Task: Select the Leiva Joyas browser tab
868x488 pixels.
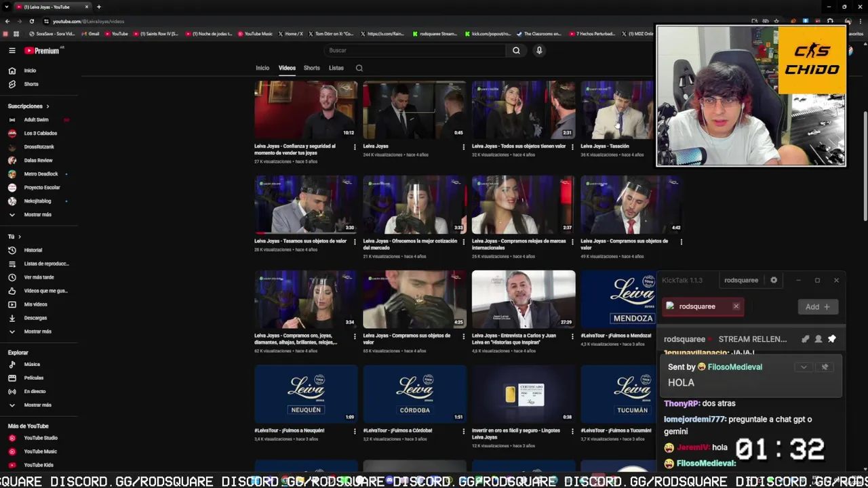Action: [x=52, y=7]
